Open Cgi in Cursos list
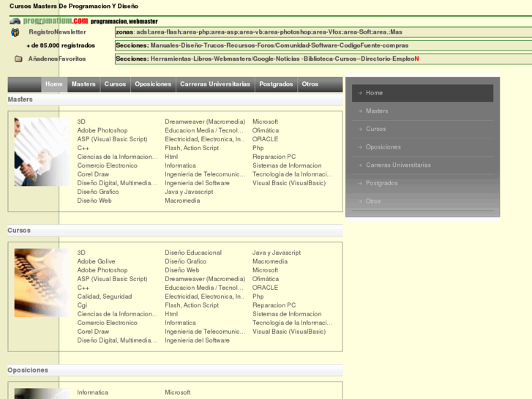Image resolution: width=532 pixels, height=399 pixels. click(x=82, y=305)
